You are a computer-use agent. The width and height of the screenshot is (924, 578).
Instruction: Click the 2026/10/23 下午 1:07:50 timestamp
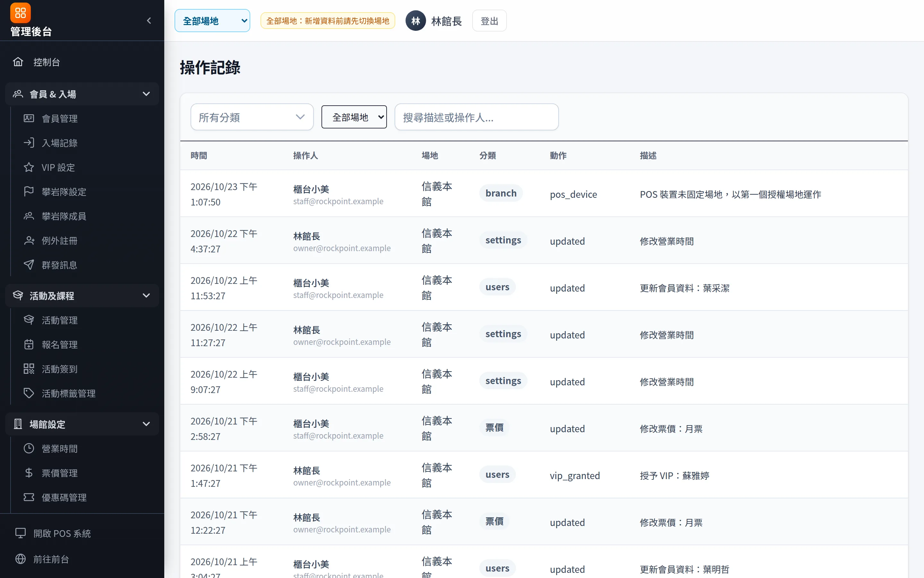(224, 194)
